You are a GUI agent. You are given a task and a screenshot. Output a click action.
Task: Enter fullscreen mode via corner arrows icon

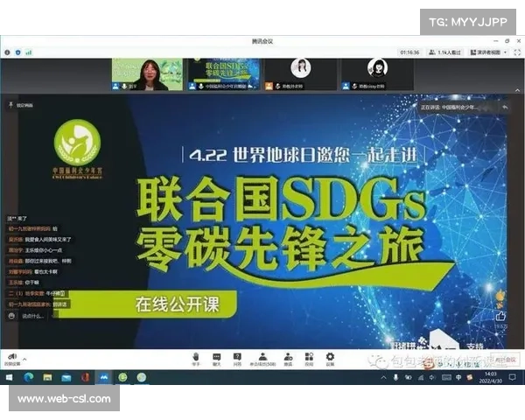[x=517, y=52]
